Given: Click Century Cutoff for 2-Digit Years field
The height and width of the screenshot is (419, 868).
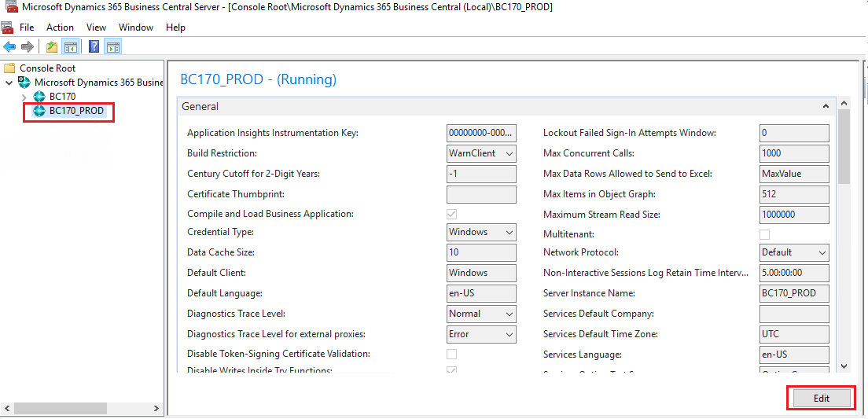Looking at the screenshot, I should coord(481,174).
